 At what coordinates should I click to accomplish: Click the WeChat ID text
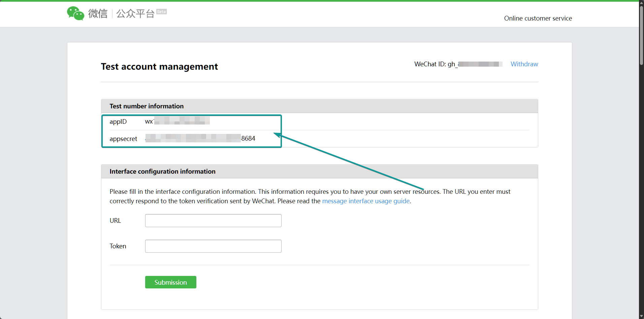tap(458, 64)
